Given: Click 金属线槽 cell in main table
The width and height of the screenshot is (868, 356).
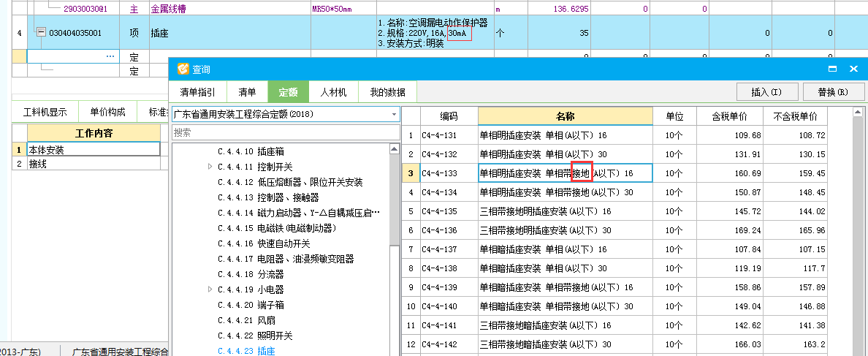Looking at the screenshot, I should [x=230, y=9].
